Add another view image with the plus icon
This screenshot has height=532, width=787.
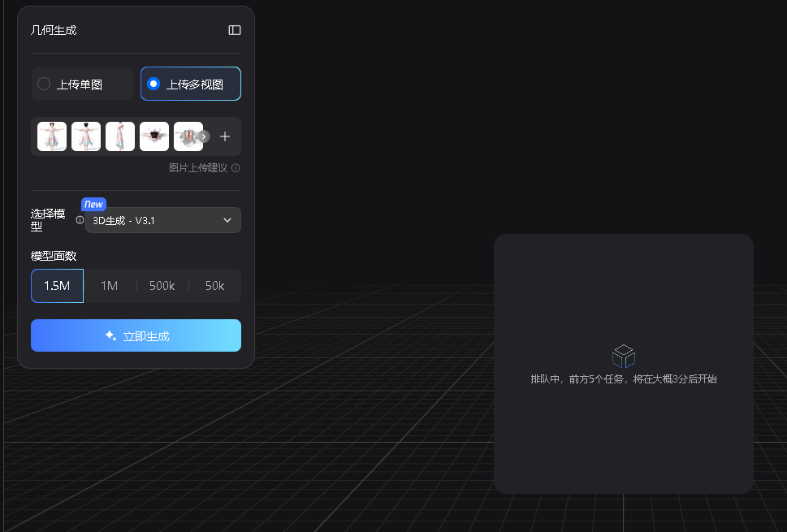pos(225,136)
